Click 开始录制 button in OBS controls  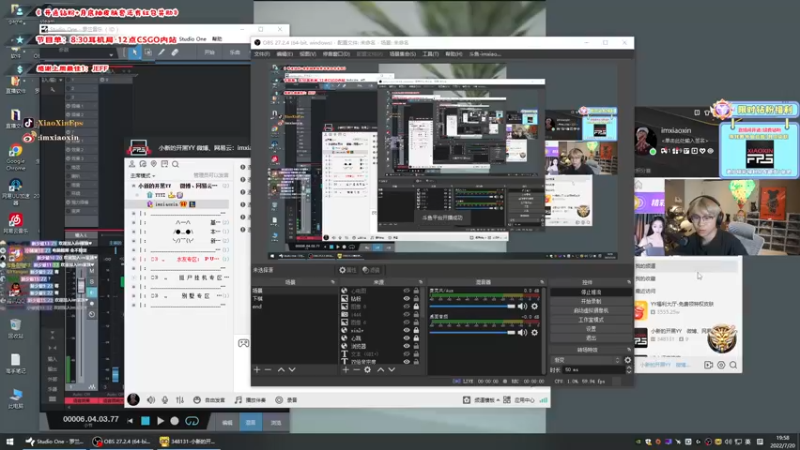(x=591, y=302)
